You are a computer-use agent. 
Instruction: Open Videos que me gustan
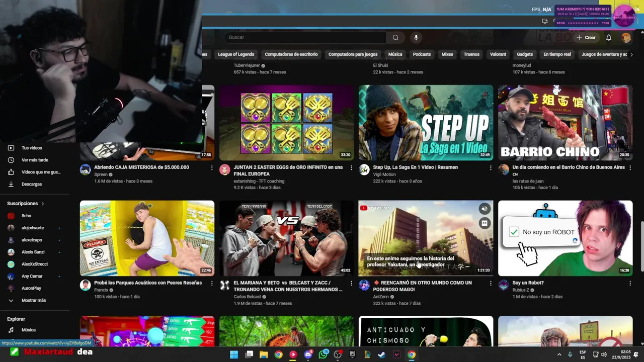(41, 172)
